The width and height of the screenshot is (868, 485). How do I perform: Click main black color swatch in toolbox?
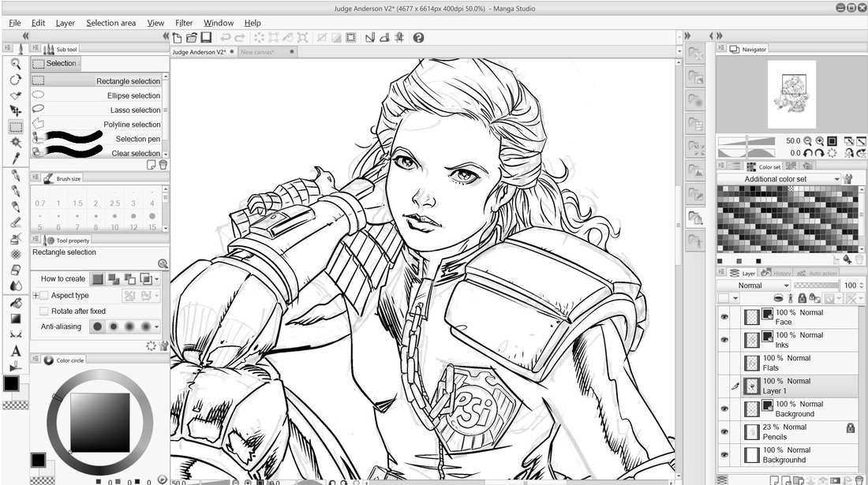pos(11,383)
